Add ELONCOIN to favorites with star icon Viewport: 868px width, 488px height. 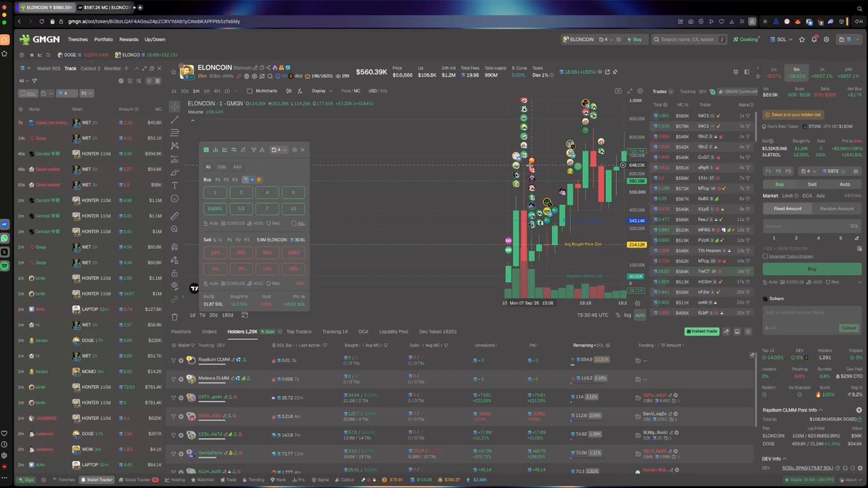(x=173, y=72)
